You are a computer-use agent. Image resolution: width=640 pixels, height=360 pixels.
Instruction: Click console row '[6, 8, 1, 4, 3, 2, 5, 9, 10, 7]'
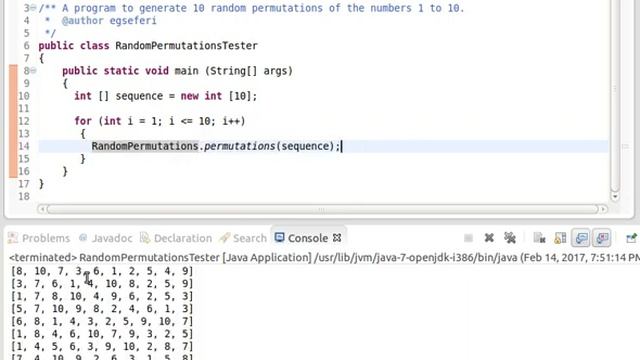point(102,322)
